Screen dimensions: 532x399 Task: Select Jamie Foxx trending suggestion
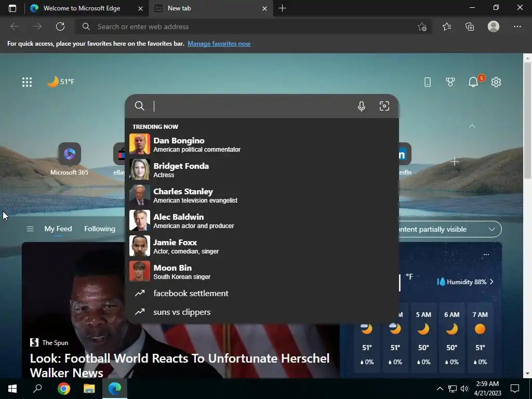[x=262, y=246]
